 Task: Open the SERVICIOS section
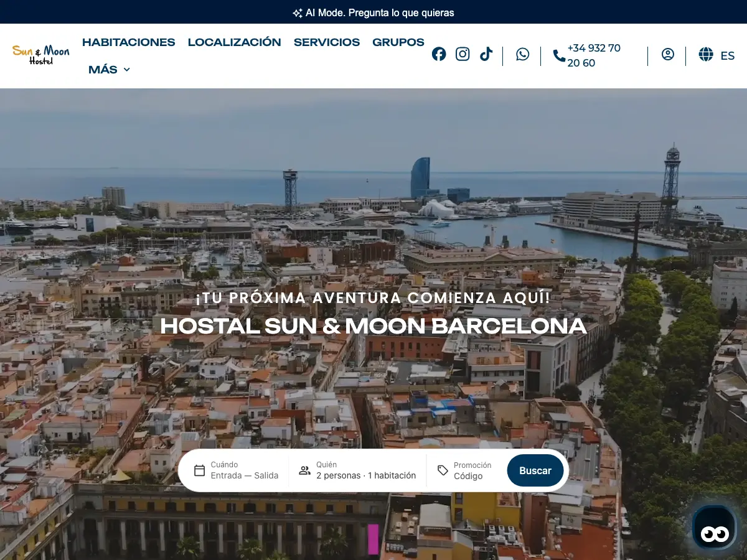coord(327,42)
